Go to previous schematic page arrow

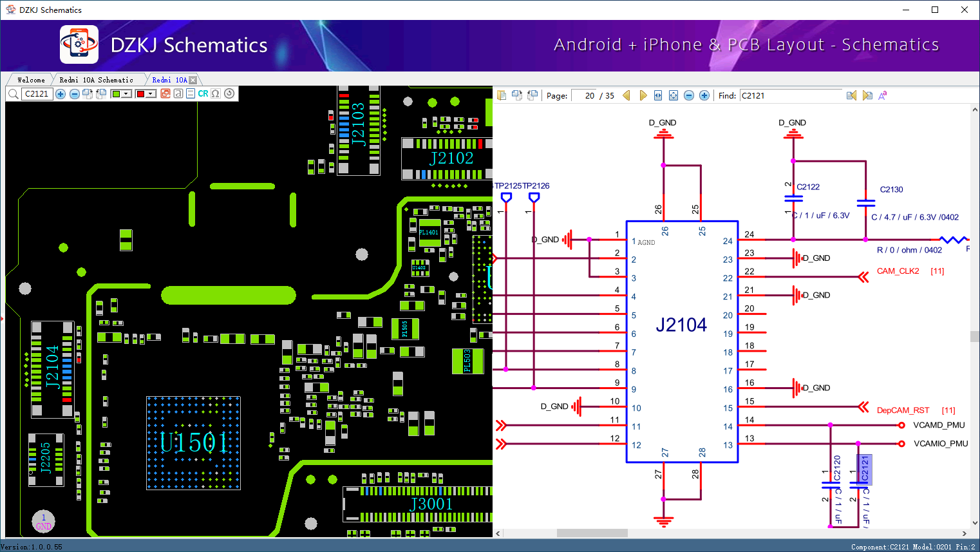[x=627, y=95]
